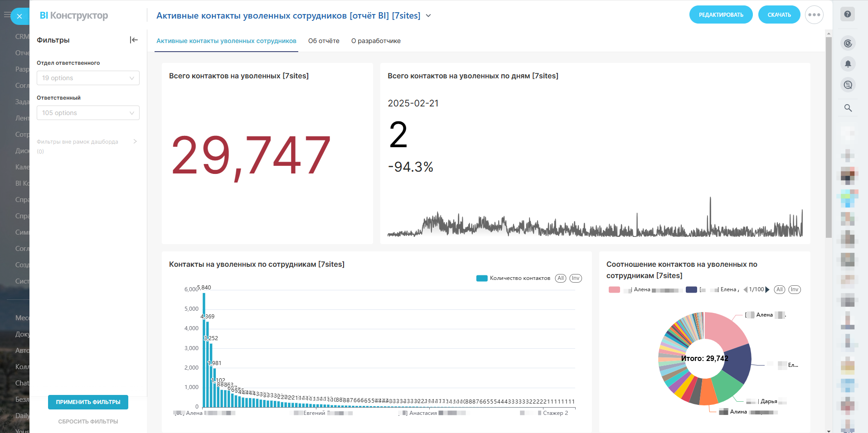This screenshot has height=433, width=868.
Task: Click the 'Скачать' button
Action: tap(779, 15)
